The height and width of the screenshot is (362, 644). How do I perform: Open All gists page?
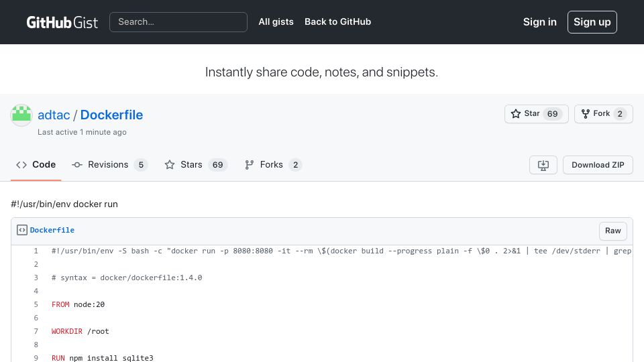coord(276,21)
